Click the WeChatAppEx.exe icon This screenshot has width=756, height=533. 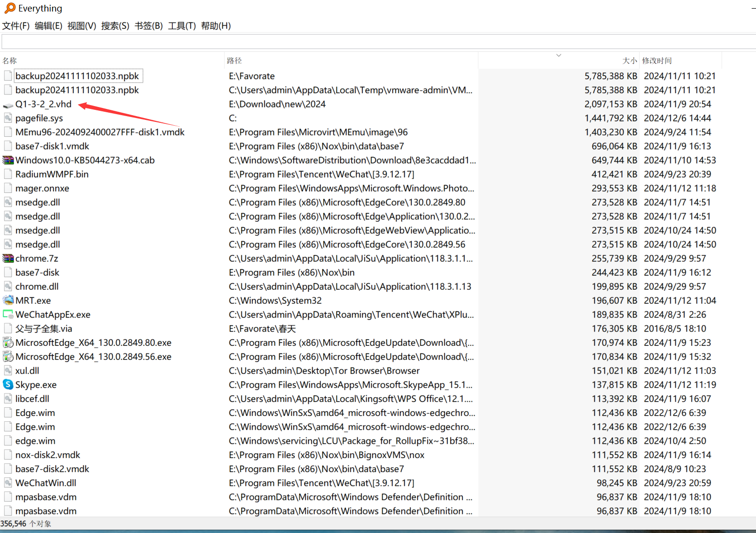tap(8, 315)
